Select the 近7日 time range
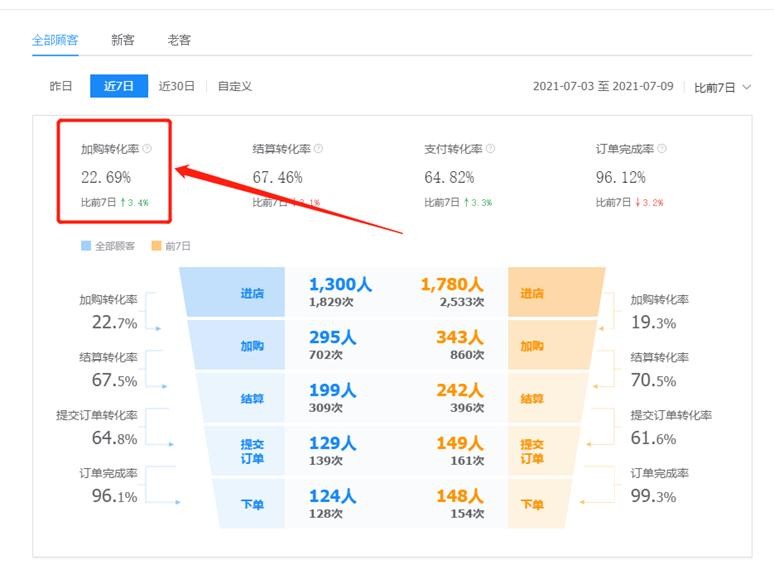This screenshot has width=774, height=569. point(119,86)
